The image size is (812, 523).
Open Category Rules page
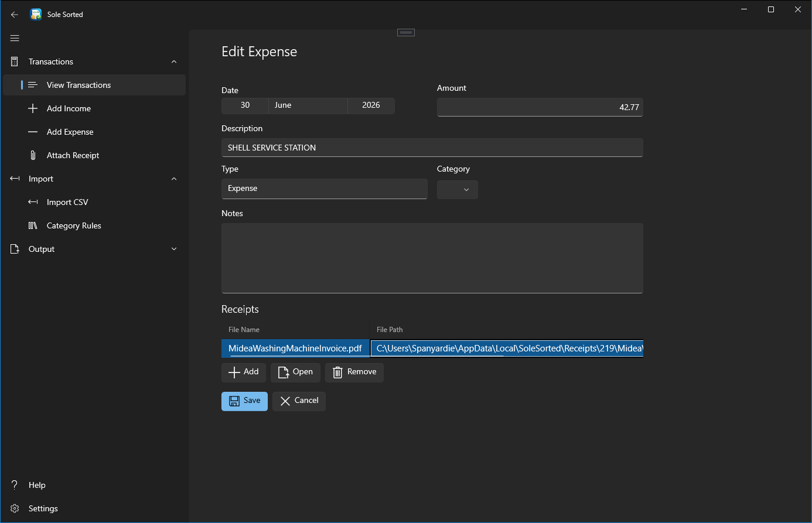[94, 225]
